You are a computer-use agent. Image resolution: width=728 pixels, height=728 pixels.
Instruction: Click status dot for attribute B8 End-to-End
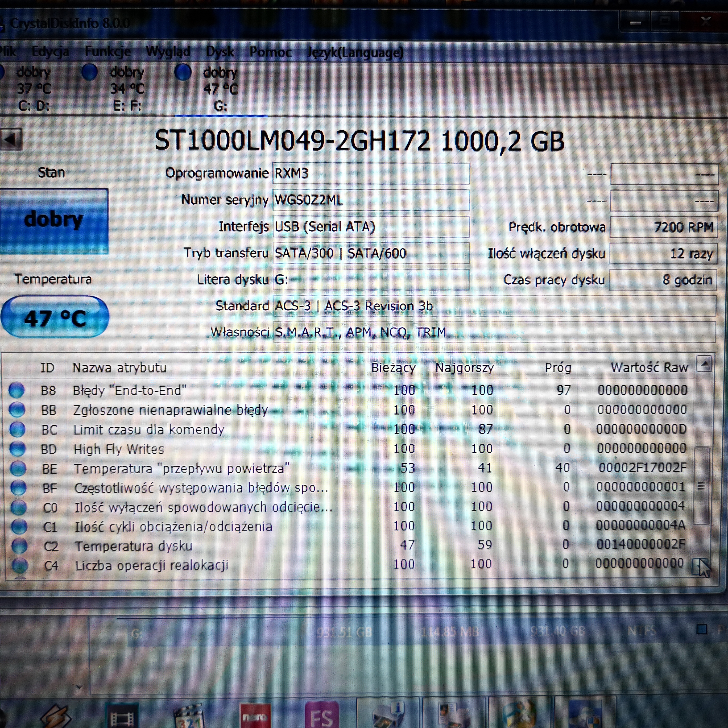(16, 390)
